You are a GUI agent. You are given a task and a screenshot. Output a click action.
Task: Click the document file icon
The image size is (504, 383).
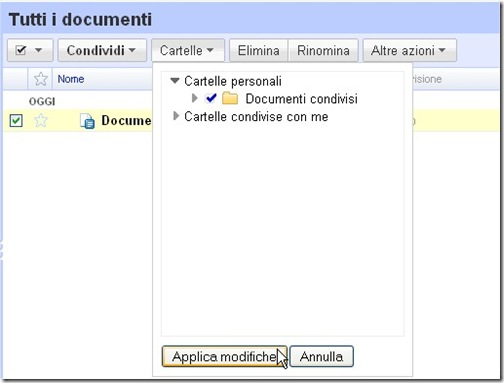click(x=87, y=121)
